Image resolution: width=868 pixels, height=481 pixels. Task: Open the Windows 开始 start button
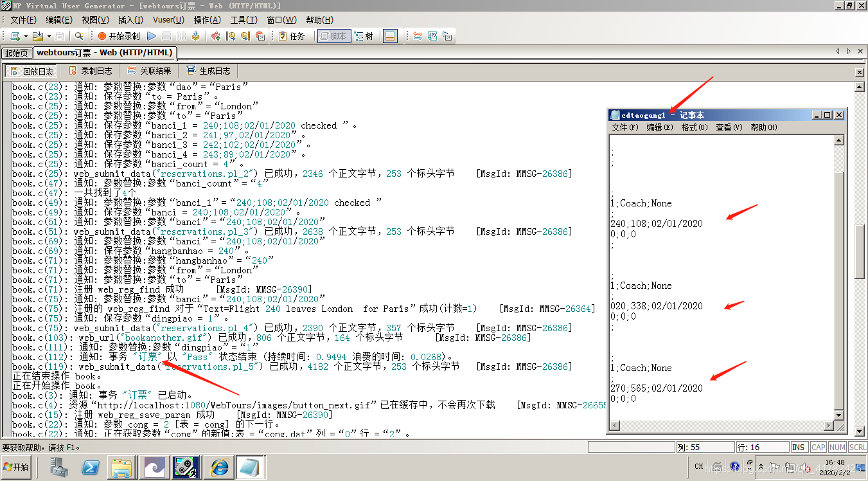pyautogui.click(x=17, y=467)
